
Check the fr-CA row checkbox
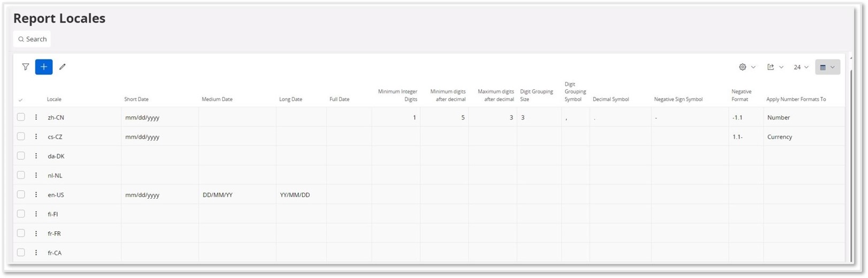click(21, 252)
